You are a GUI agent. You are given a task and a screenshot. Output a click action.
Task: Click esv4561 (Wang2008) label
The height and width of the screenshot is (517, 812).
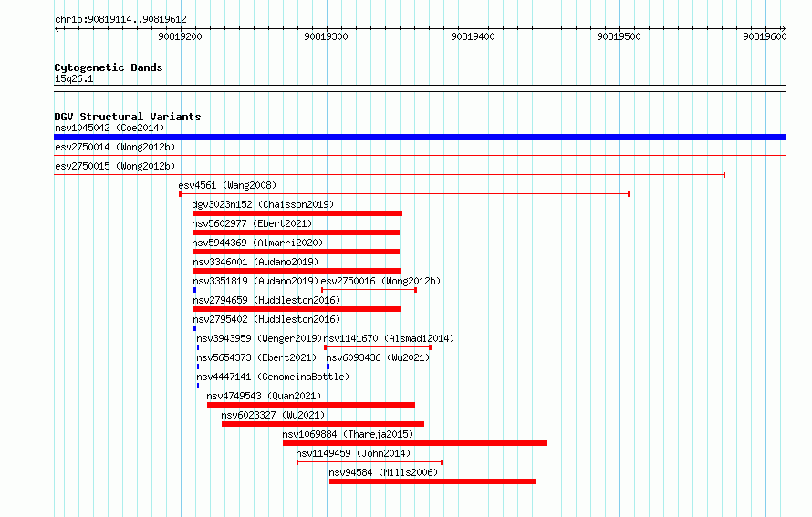[x=227, y=185]
